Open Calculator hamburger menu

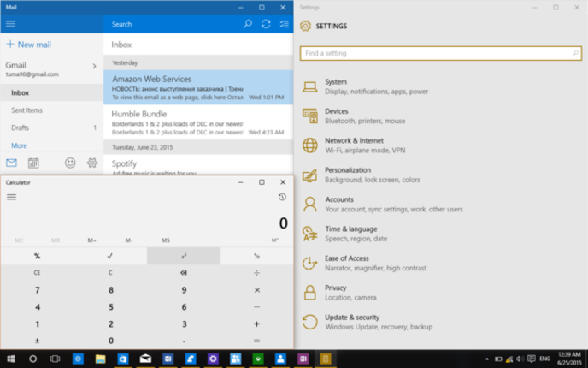pos(11,197)
